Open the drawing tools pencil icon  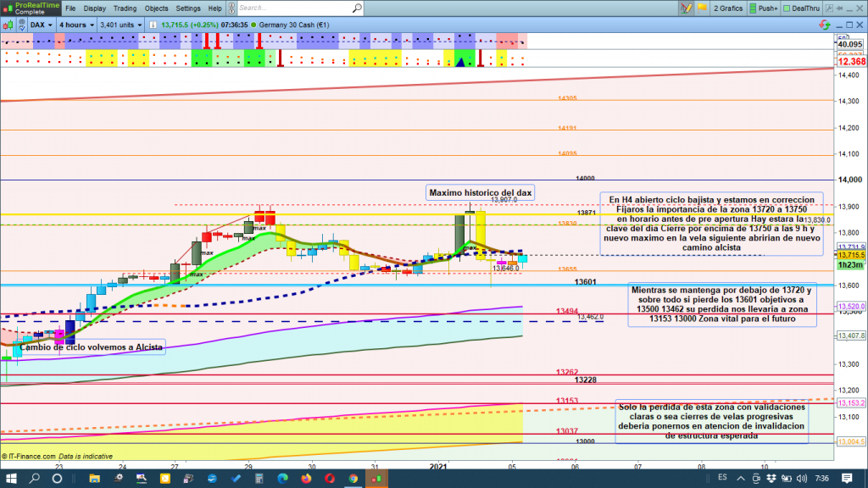pyautogui.click(x=686, y=8)
